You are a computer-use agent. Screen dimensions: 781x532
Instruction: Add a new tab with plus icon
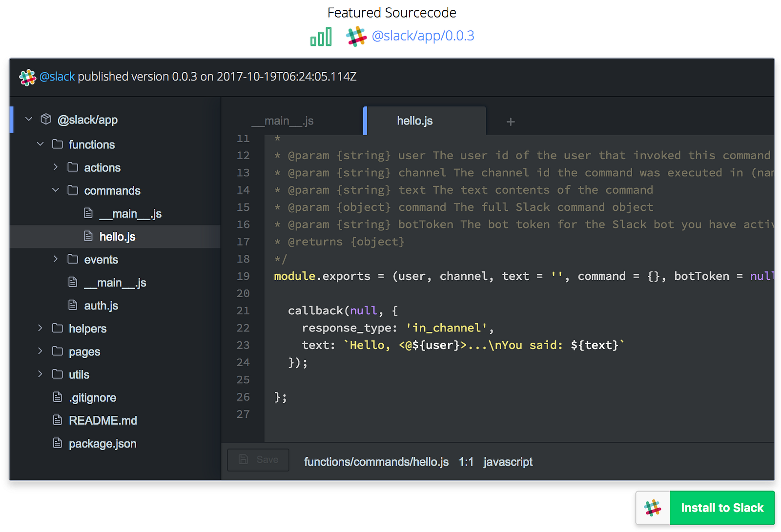511,122
